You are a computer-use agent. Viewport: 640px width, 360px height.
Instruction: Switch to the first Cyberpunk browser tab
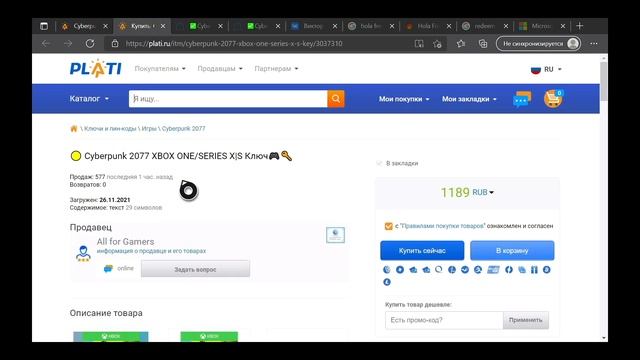click(84, 26)
